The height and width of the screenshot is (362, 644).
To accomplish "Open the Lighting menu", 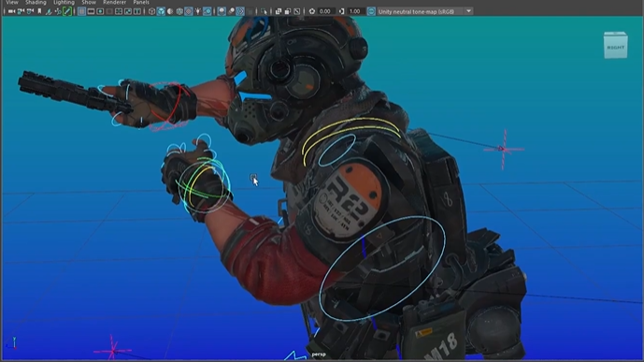I will [x=64, y=3].
